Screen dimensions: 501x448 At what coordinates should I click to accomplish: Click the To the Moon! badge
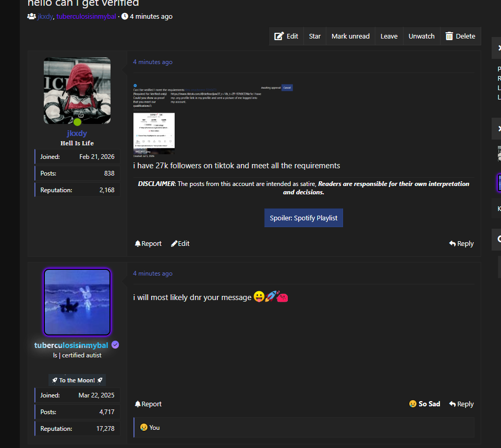[77, 380]
